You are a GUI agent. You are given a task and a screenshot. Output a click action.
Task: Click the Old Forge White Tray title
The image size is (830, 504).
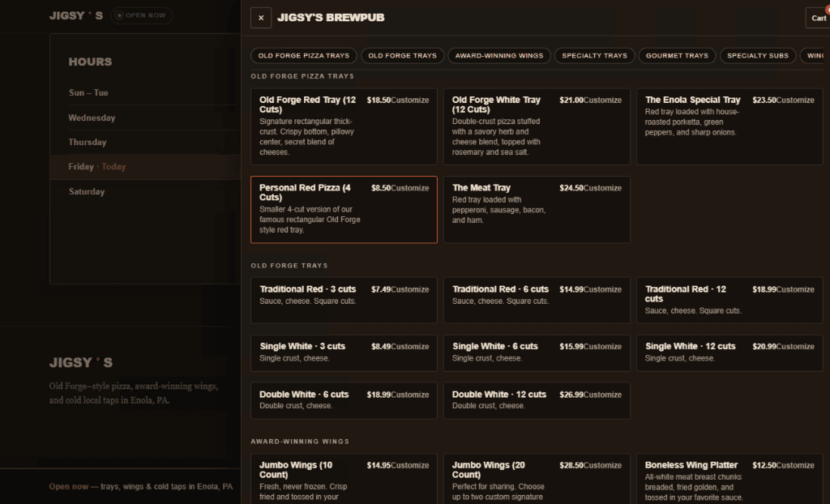coord(496,105)
